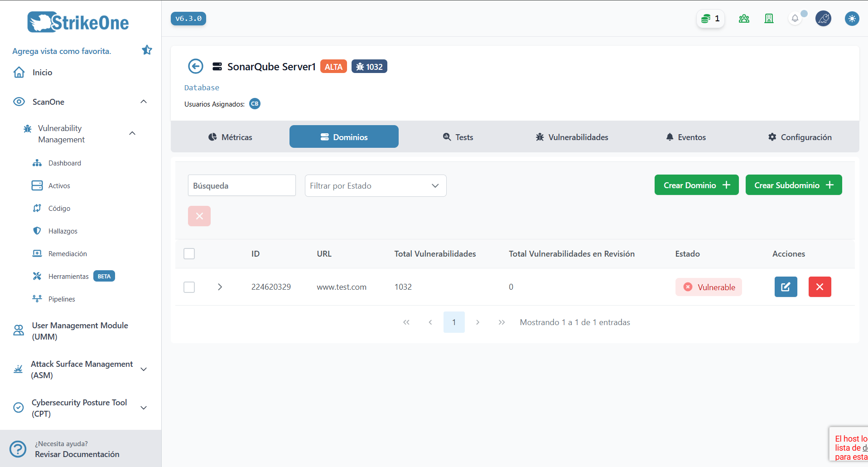This screenshot has height=467, width=868.
Task: Open Revisar Documentación link
Action: pyautogui.click(x=77, y=454)
